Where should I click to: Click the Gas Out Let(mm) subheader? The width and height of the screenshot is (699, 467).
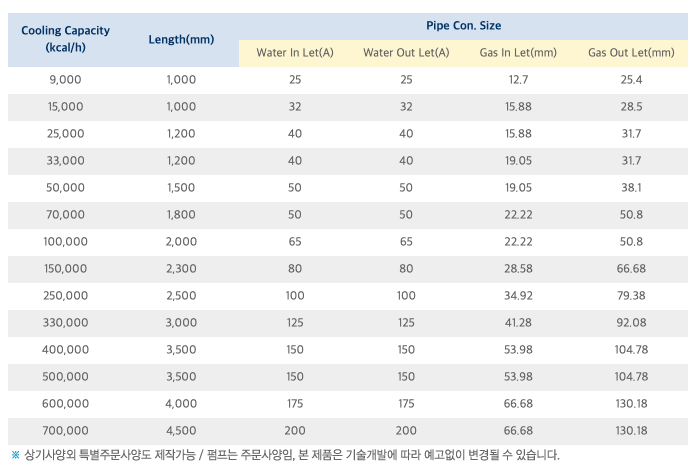(631, 52)
